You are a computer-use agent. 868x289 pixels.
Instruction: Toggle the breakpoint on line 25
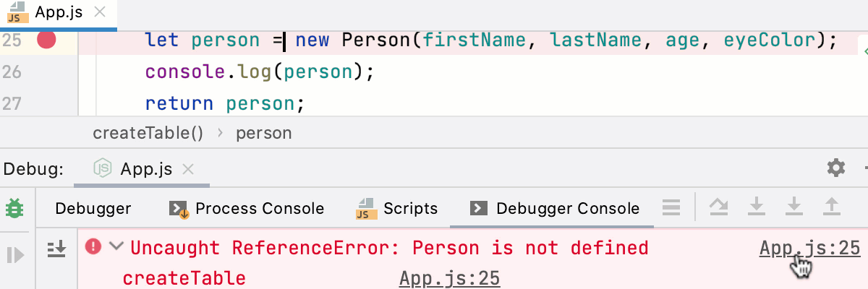(47, 40)
